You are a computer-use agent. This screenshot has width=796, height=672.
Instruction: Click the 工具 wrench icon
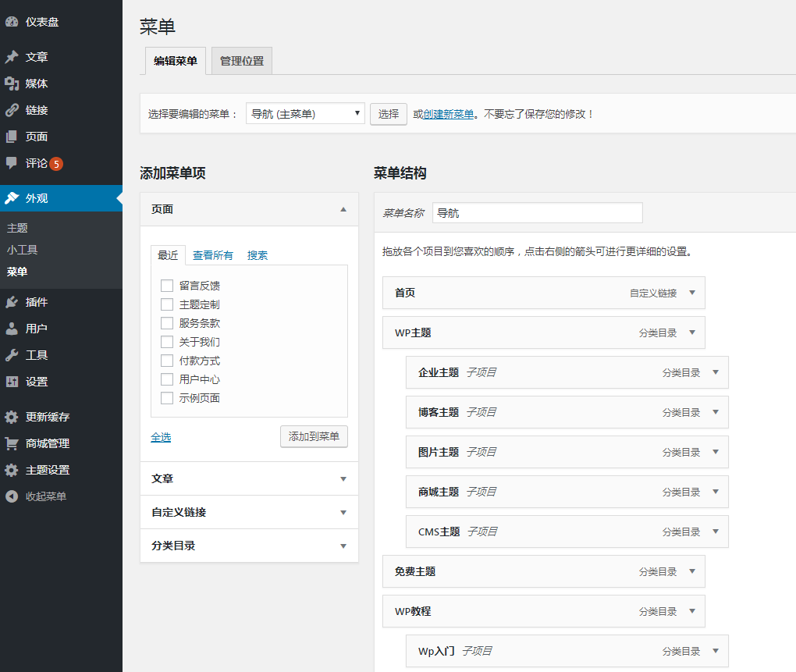(12, 355)
